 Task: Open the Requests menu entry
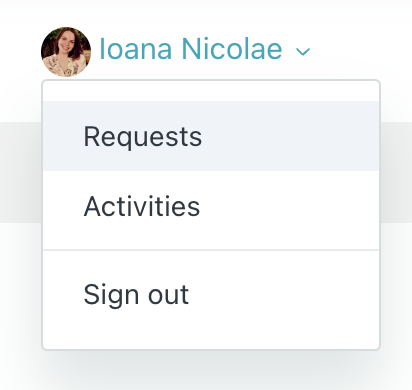pos(211,136)
